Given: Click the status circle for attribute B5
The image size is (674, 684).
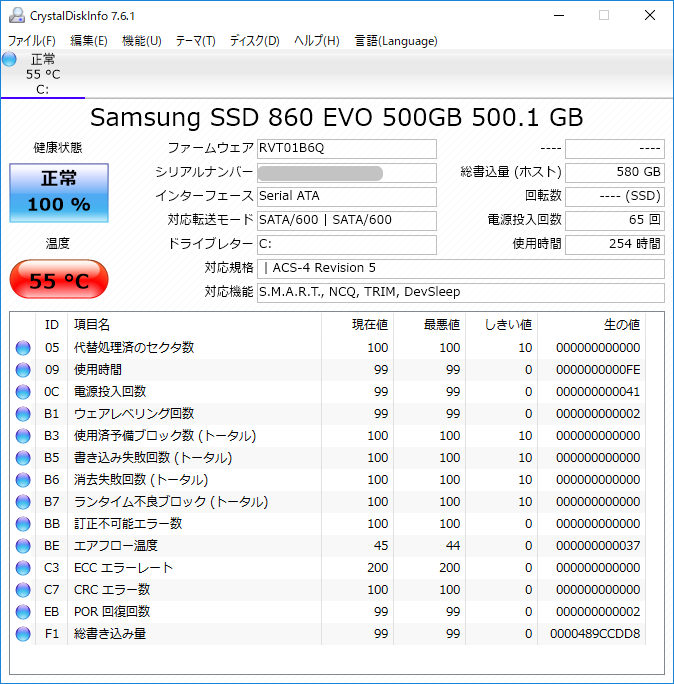Looking at the screenshot, I should 23,458.
